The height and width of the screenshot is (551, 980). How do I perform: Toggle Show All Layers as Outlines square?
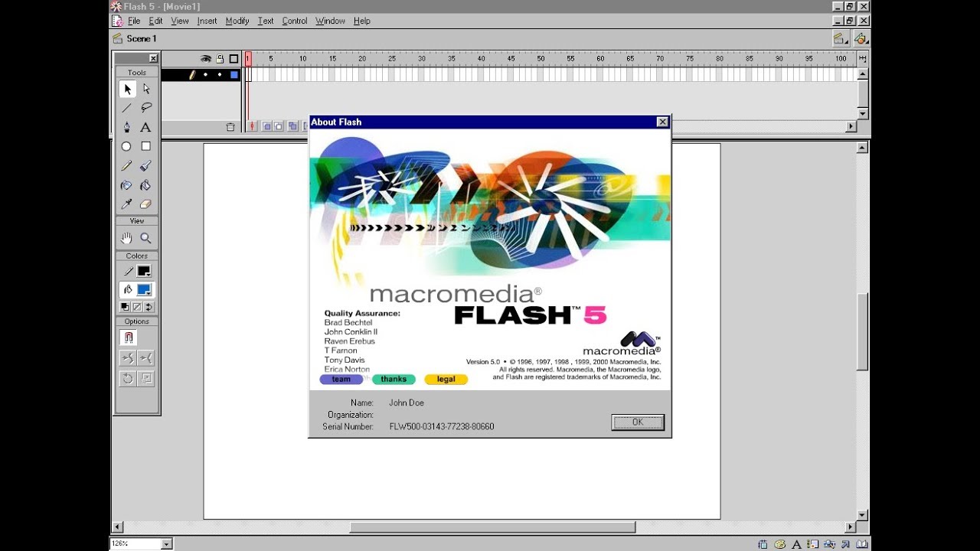(234, 59)
